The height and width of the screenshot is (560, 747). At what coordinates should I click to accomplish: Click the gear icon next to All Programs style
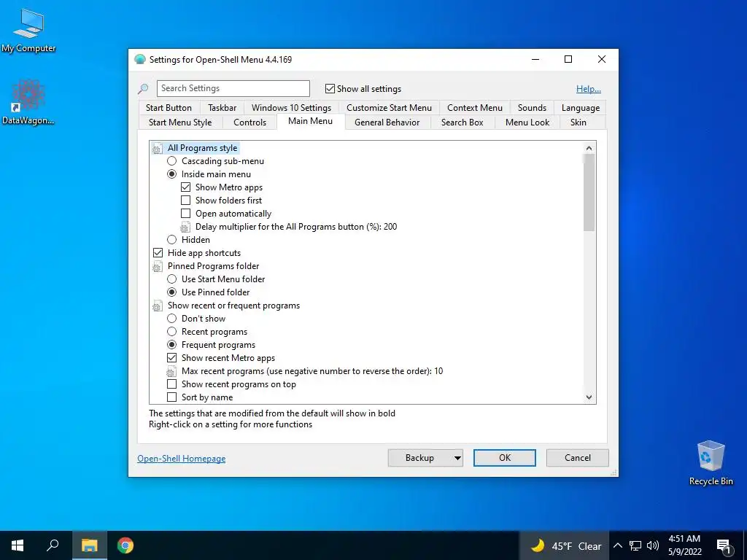[x=158, y=149]
